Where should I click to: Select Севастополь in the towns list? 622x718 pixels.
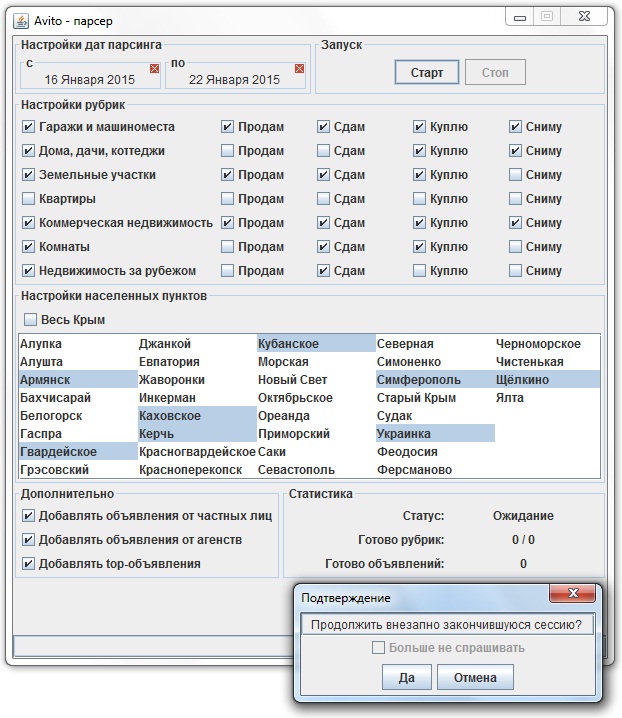[316, 470]
